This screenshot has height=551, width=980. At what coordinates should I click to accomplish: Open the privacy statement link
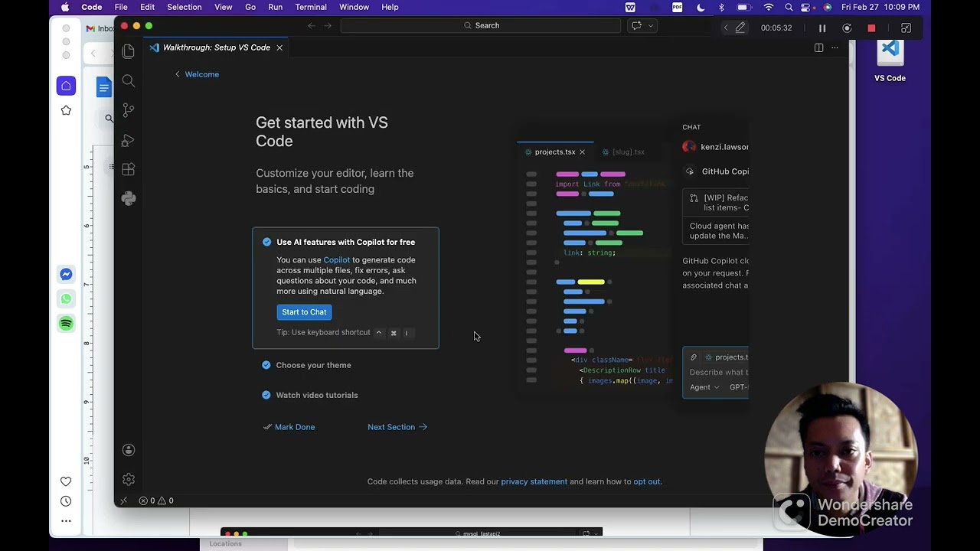pos(534,481)
